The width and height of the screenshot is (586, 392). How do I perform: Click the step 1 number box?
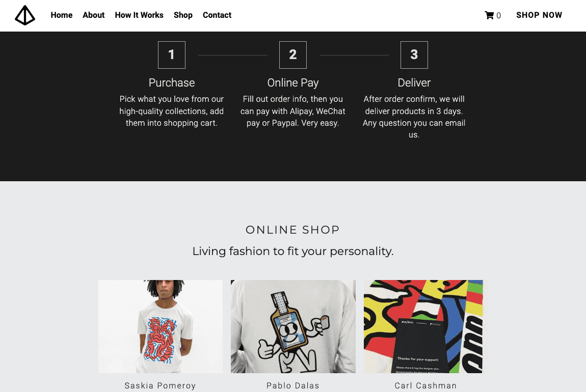click(172, 55)
